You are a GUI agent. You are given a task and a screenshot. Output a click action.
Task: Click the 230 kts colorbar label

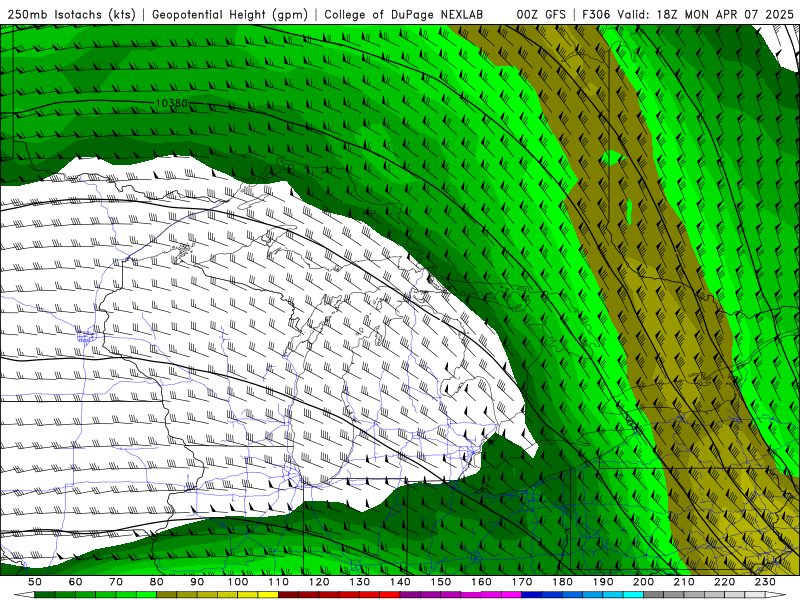(x=765, y=582)
